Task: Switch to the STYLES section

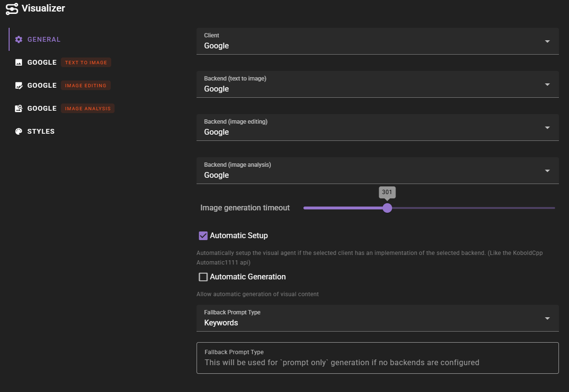Action: coord(41,131)
